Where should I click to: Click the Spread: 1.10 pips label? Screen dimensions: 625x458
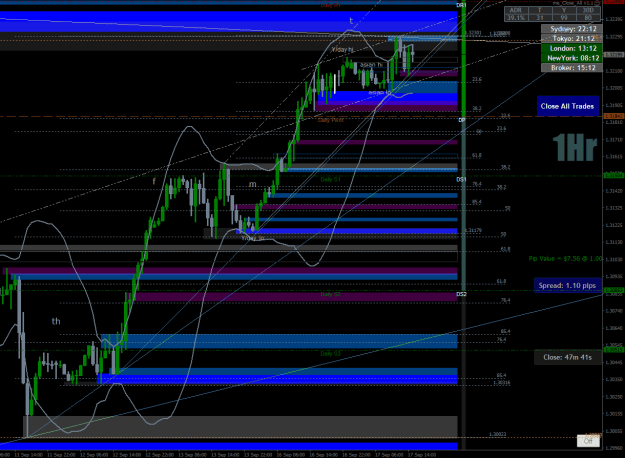point(567,285)
